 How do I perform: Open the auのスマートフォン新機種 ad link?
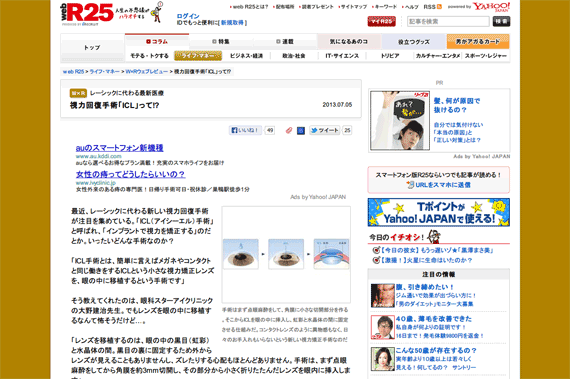(x=120, y=148)
